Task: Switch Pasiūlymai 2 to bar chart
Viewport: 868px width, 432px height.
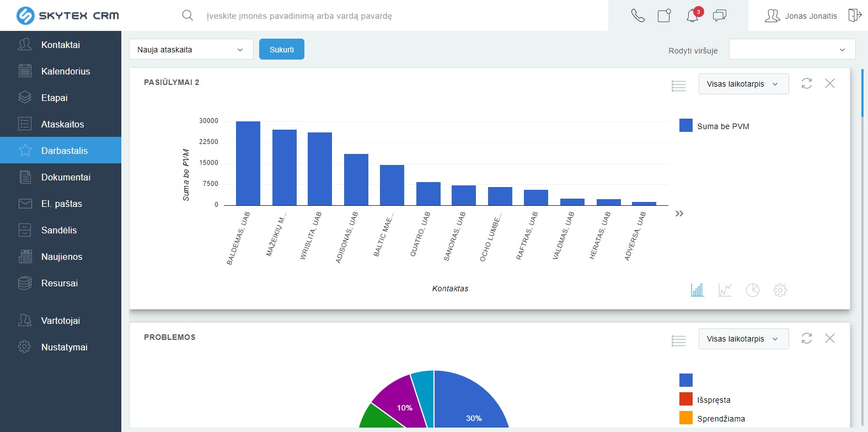Action: [x=698, y=290]
